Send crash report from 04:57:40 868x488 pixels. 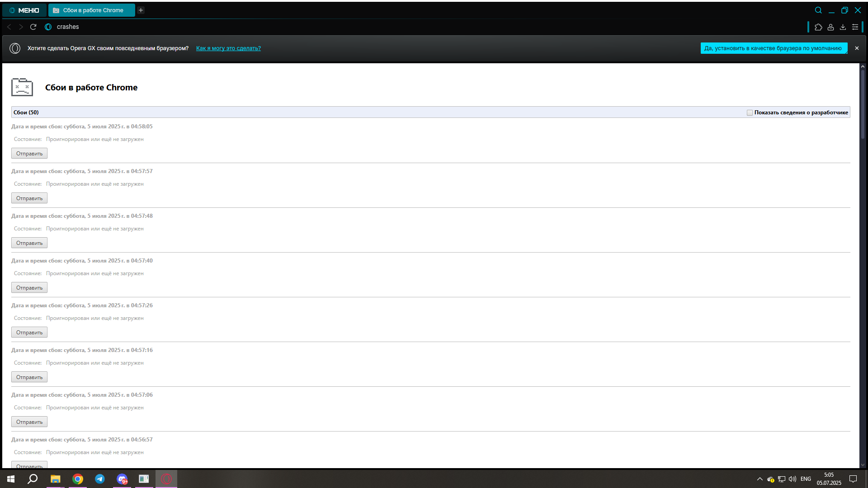29,288
